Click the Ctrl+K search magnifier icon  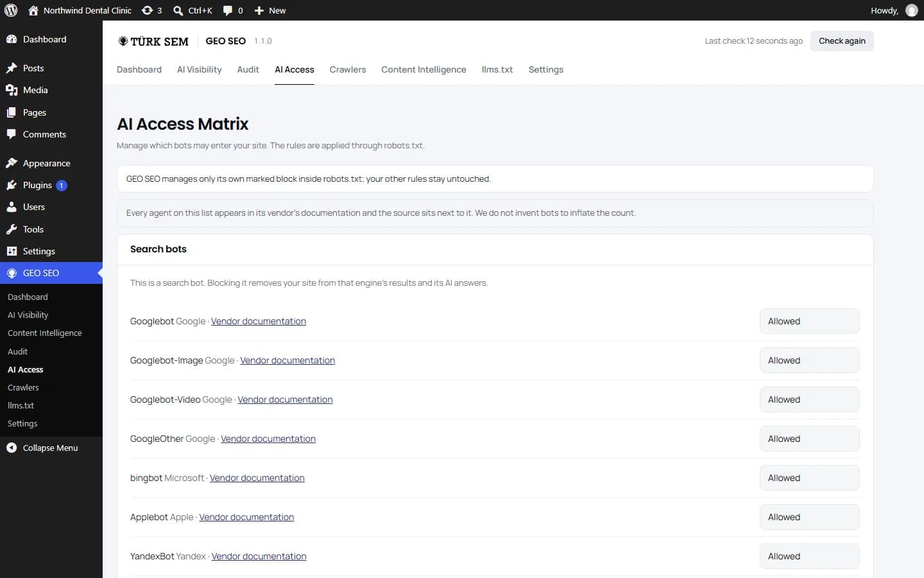pos(178,10)
